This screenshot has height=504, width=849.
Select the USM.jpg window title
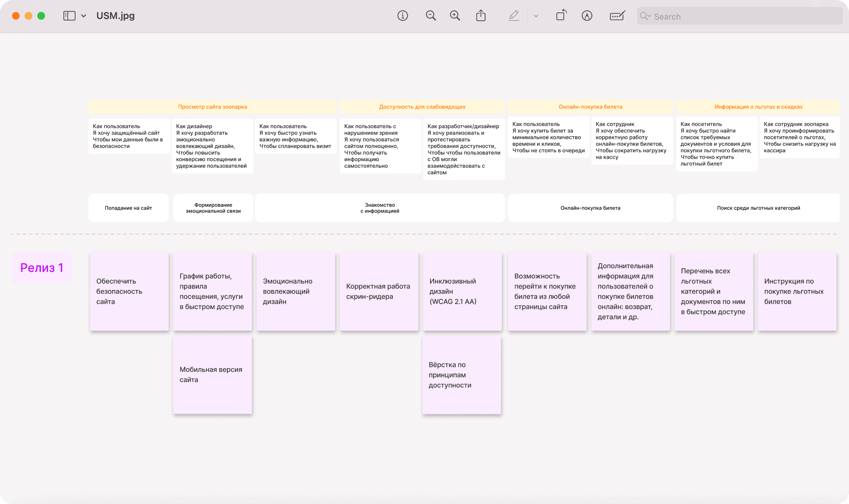(x=115, y=16)
